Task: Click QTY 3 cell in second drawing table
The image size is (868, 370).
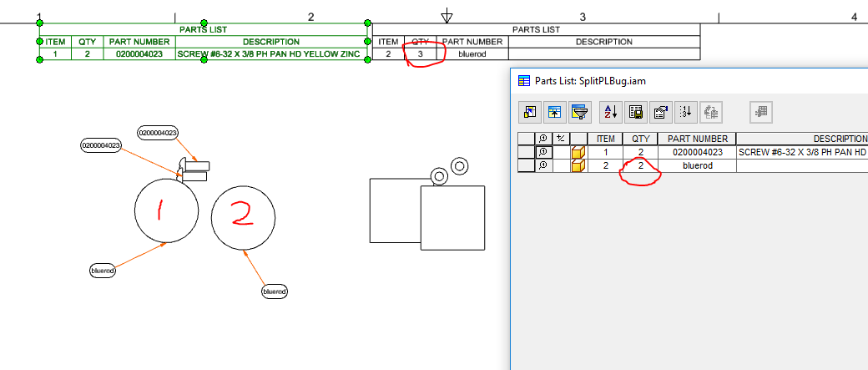Action: pos(420,54)
